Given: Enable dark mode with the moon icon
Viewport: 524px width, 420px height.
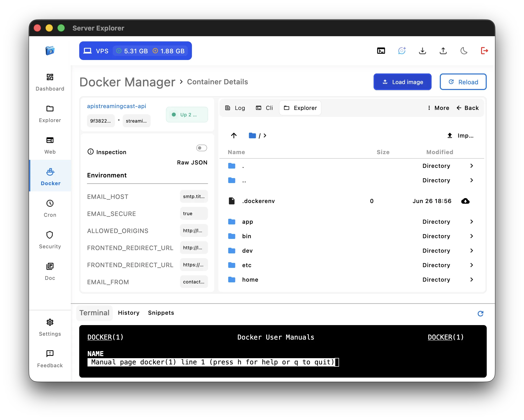Looking at the screenshot, I should point(464,51).
